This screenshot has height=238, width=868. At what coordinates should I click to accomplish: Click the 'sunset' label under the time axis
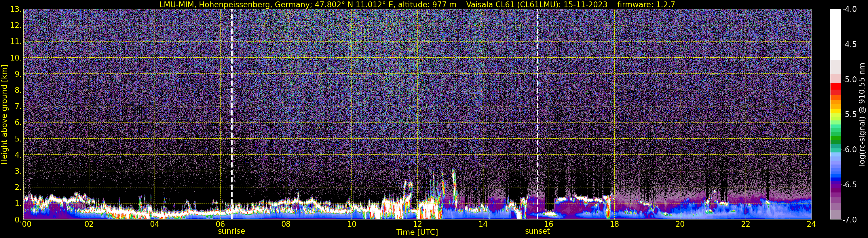click(x=537, y=231)
